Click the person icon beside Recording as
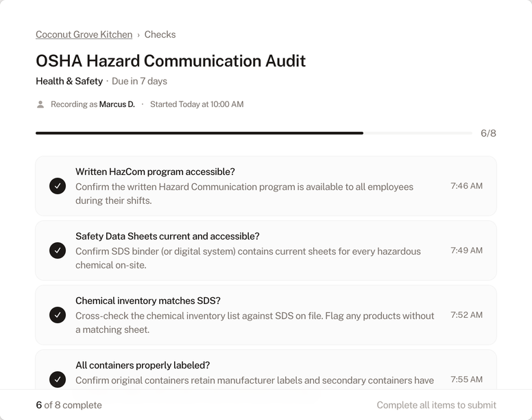The width and height of the screenshot is (532, 420). coord(40,104)
